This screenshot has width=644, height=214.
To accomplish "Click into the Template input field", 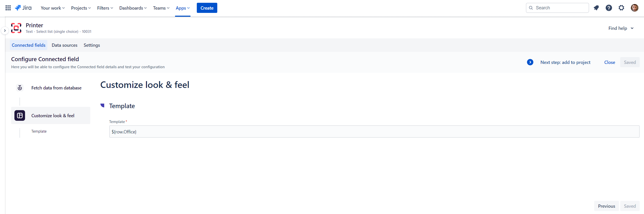I will [x=374, y=132].
